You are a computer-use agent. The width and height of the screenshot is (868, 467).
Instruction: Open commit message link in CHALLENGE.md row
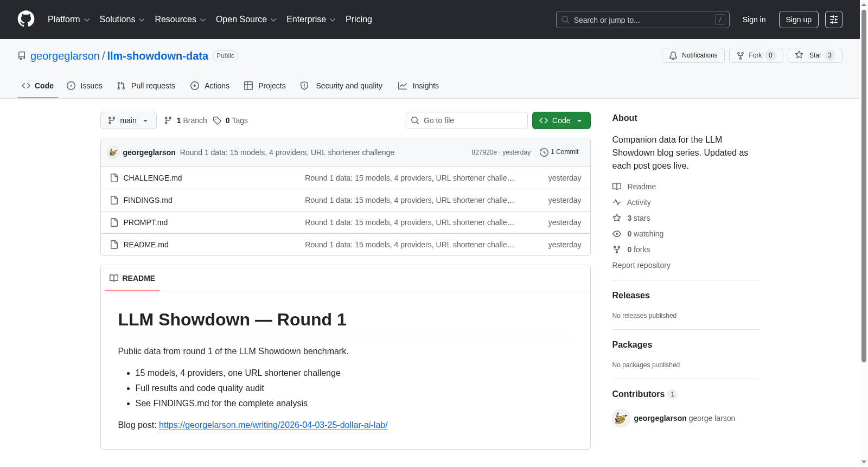(410, 178)
